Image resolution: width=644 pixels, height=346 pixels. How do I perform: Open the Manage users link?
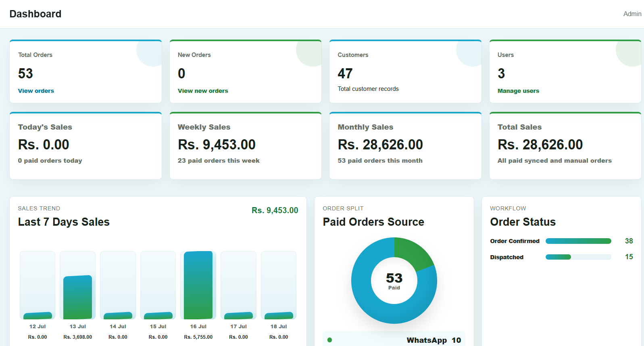(518, 91)
